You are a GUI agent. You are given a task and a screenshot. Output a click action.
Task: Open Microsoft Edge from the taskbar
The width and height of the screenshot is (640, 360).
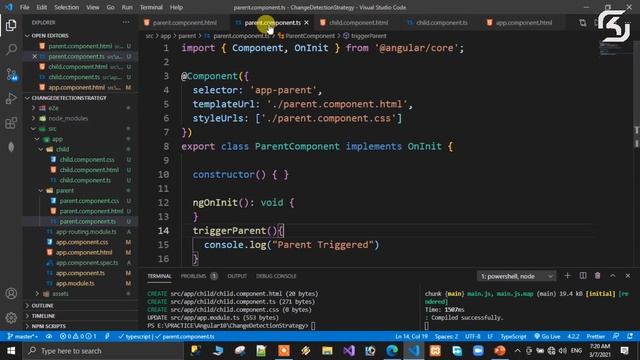(x=392, y=351)
